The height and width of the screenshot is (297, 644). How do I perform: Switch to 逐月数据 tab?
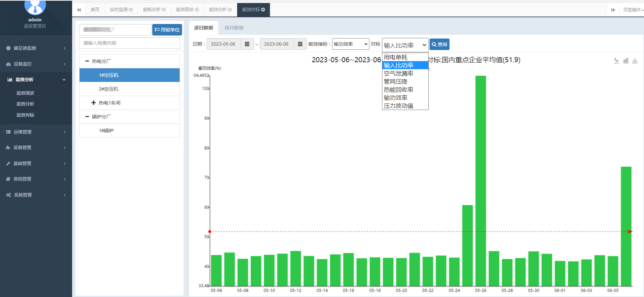234,28
